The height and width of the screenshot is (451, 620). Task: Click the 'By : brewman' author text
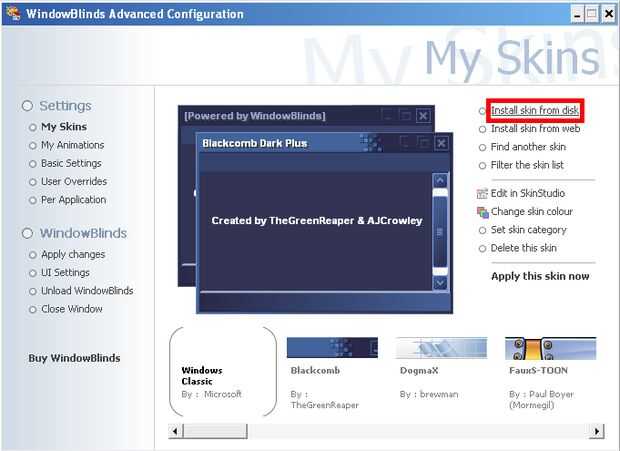(429, 394)
